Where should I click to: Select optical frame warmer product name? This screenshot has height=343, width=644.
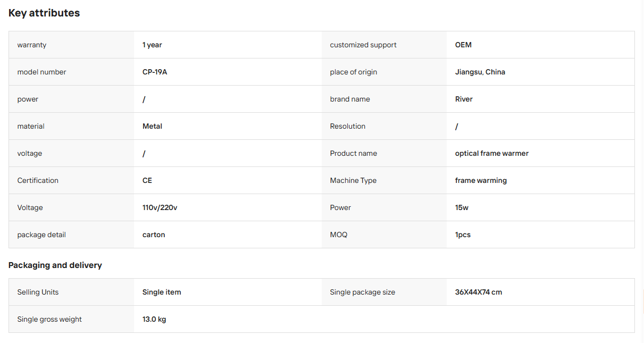pos(492,153)
